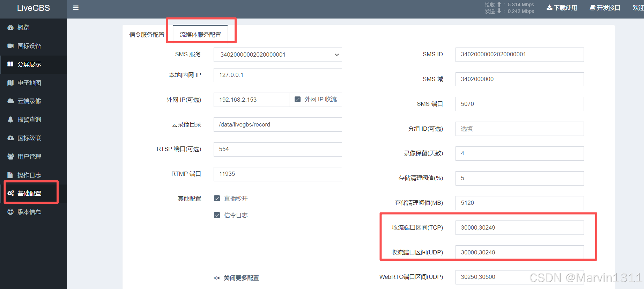The image size is (644, 289).
Task: Click the 录像保留(天数) input field
Action: coord(519,153)
